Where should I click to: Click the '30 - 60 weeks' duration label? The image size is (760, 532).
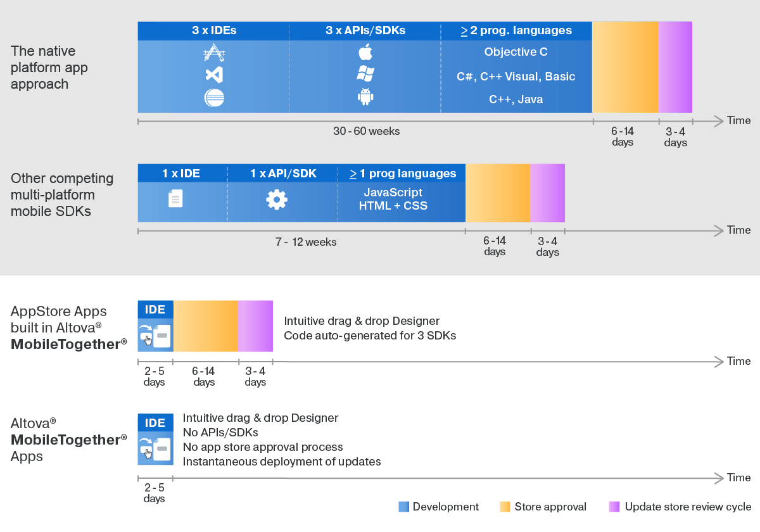[367, 132]
